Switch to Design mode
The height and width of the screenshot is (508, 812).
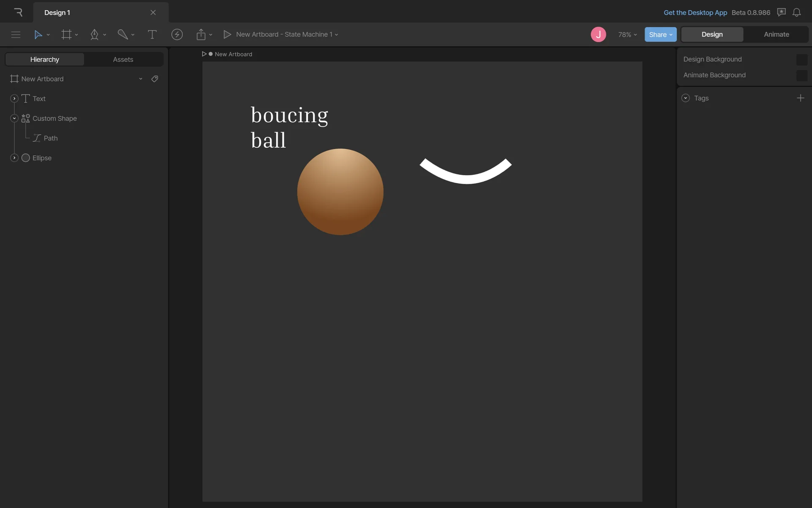pos(712,35)
